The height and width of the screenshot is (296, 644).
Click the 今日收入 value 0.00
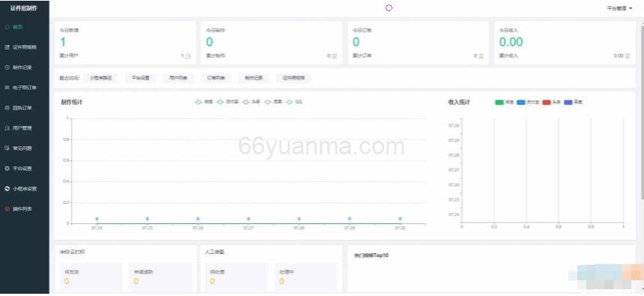[x=511, y=42]
